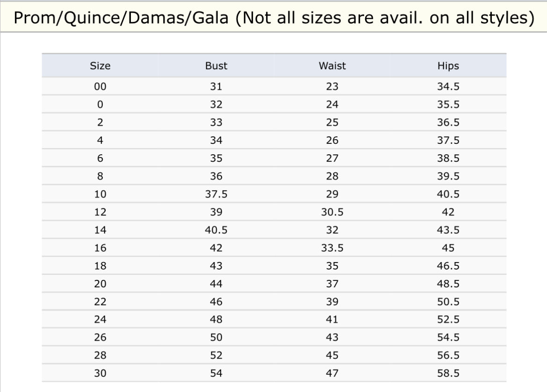Click the Bust column header
This screenshot has height=392, width=547.
[216, 66]
